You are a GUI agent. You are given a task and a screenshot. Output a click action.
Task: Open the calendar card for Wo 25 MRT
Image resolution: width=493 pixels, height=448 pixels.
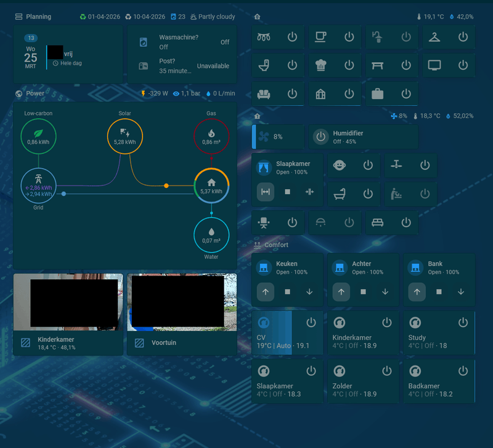68,54
